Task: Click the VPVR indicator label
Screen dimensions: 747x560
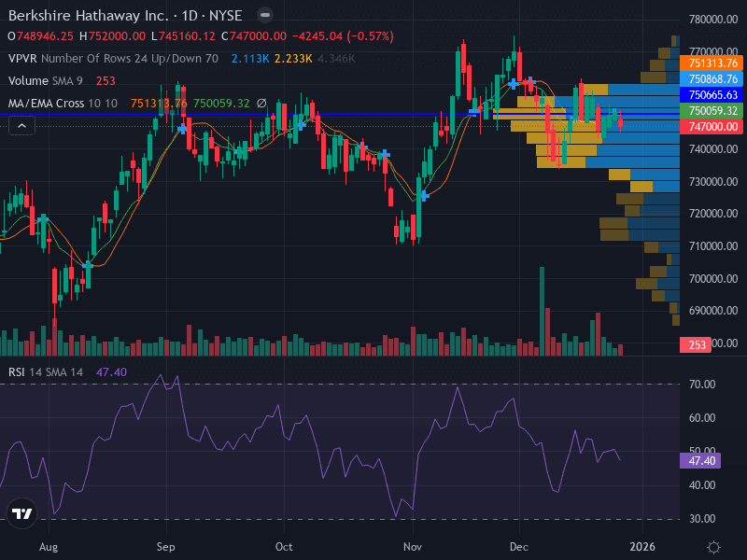Action: [x=113, y=59]
